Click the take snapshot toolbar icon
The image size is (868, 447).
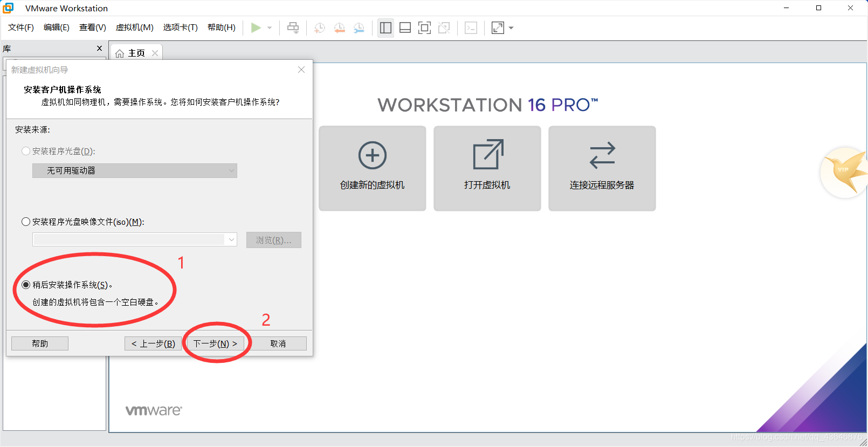click(320, 28)
